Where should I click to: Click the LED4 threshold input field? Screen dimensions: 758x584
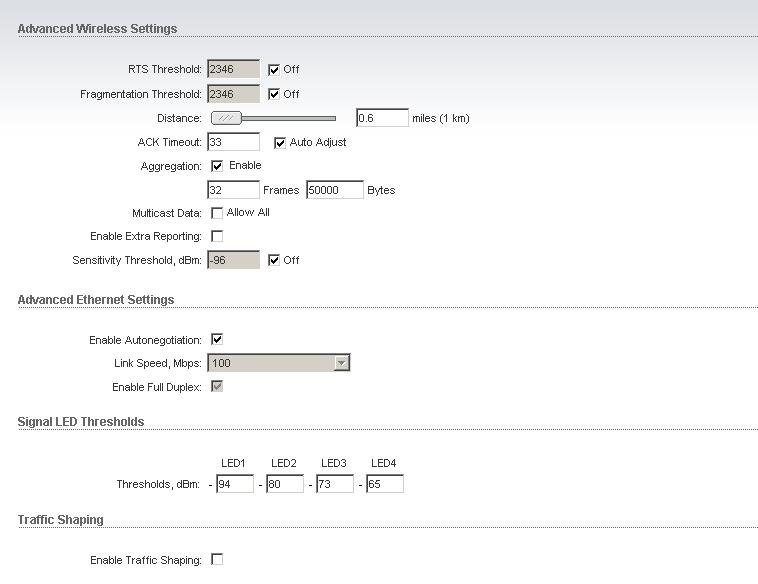tap(385, 484)
